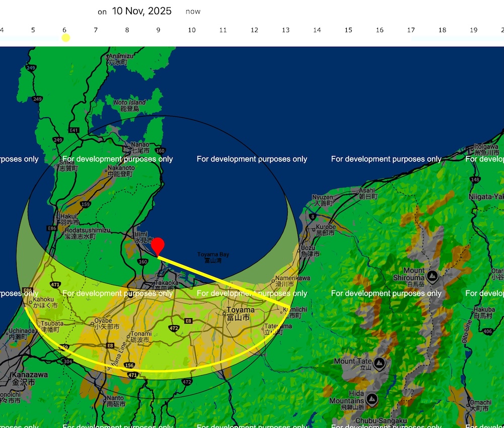Click the route 148 road shield

point(474,179)
